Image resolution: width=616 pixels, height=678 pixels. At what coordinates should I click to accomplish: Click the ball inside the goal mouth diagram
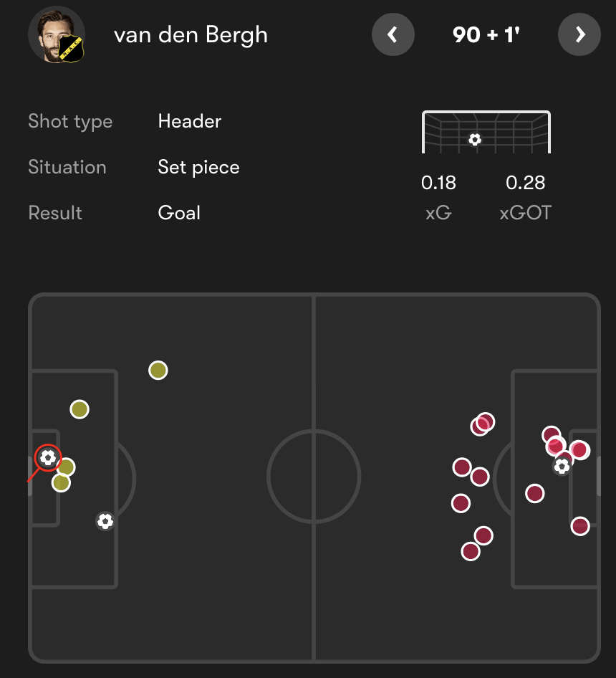(x=475, y=139)
